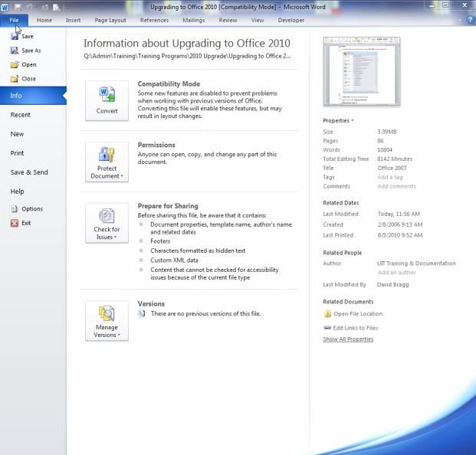Image resolution: width=476 pixels, height=455 pixels.
Task: Click the 'Add an author' field
Action: (397, 273)
